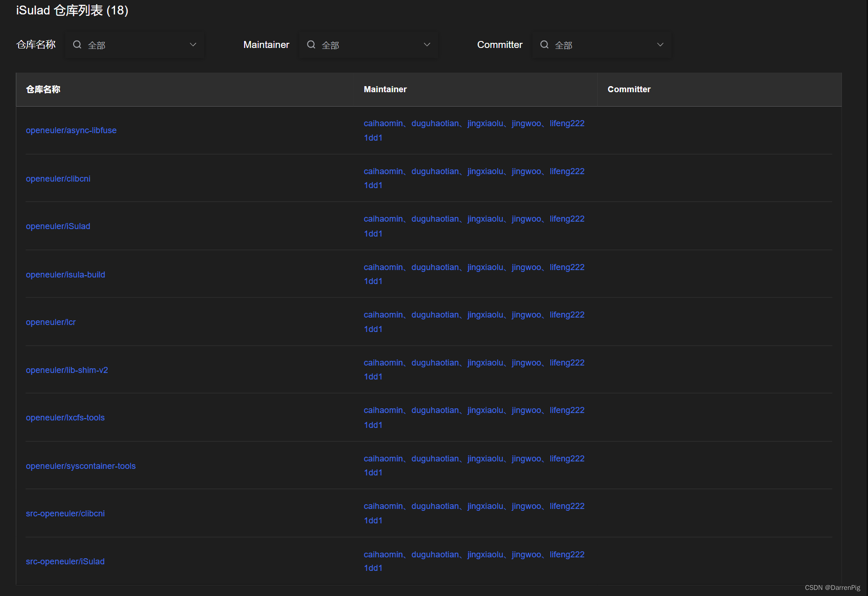The image size is (868, 596).
Task: Focus the Committer filter input field
Action: 601,45
